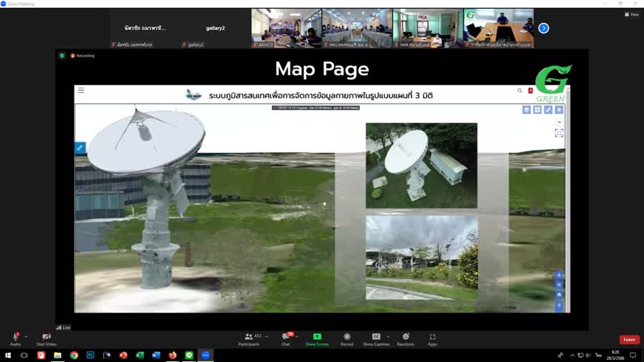This screenshot has height=362, width=644.
Task: Select the 443672 participant video thumbnail
Action: pos(286,28)
